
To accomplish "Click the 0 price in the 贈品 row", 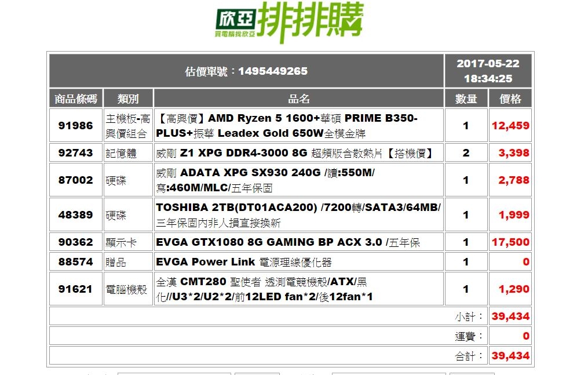I will [526, 262].
